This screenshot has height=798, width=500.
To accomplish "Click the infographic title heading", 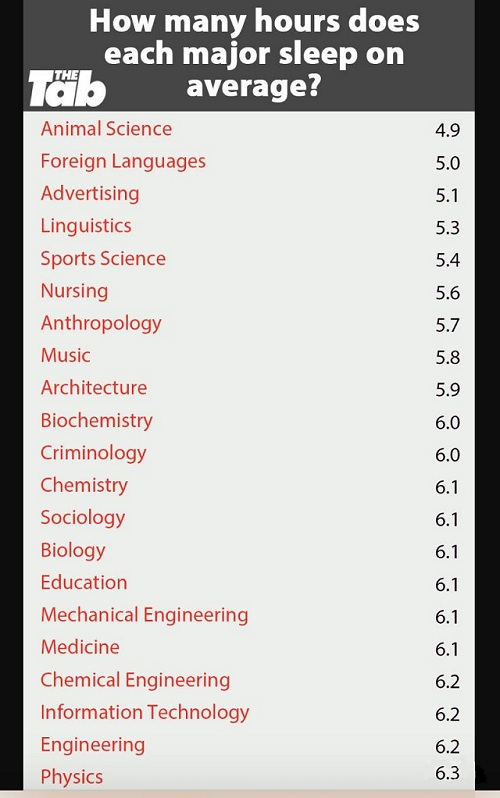I will pyautogui.click(x=254, y=53).
